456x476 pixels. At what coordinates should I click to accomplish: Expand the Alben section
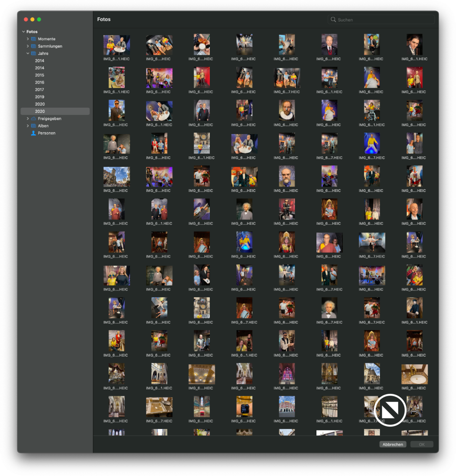[28, 126]
